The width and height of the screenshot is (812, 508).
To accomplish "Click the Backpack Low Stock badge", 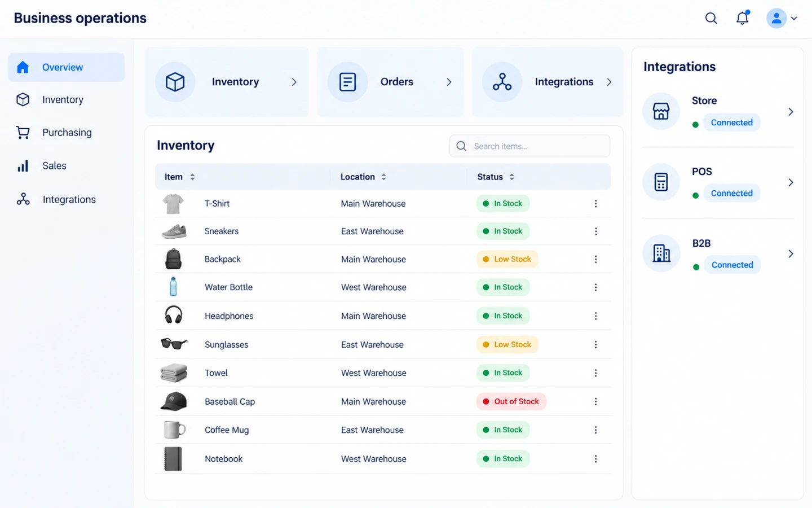I will 507,259.
